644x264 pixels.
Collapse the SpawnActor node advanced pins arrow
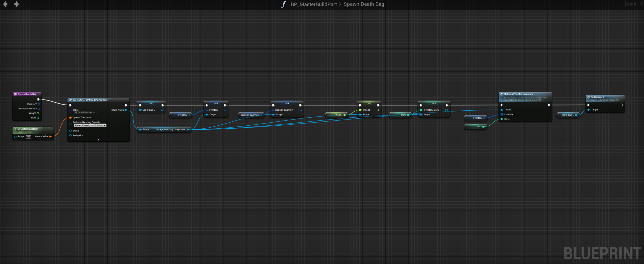(x=98, y=140)
